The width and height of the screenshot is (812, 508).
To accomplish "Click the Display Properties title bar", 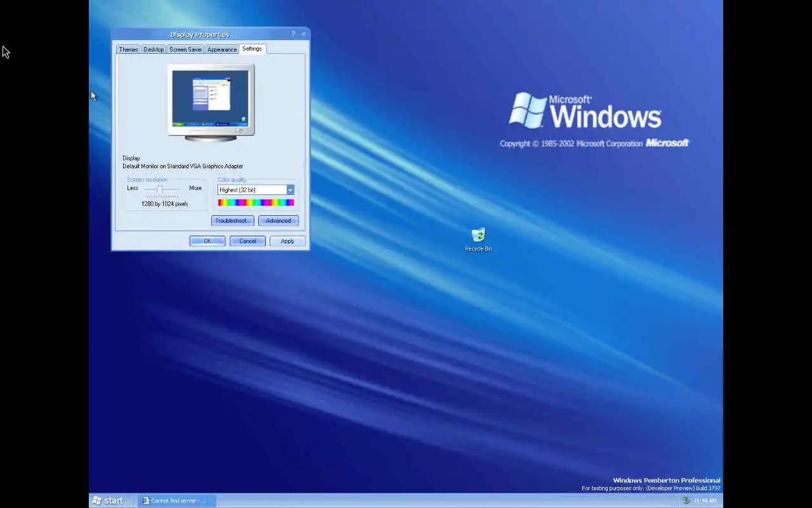I will [x=200, y=34].
